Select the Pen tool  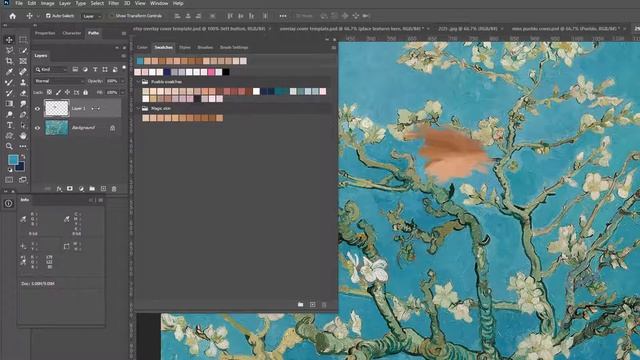coord(23,114)
